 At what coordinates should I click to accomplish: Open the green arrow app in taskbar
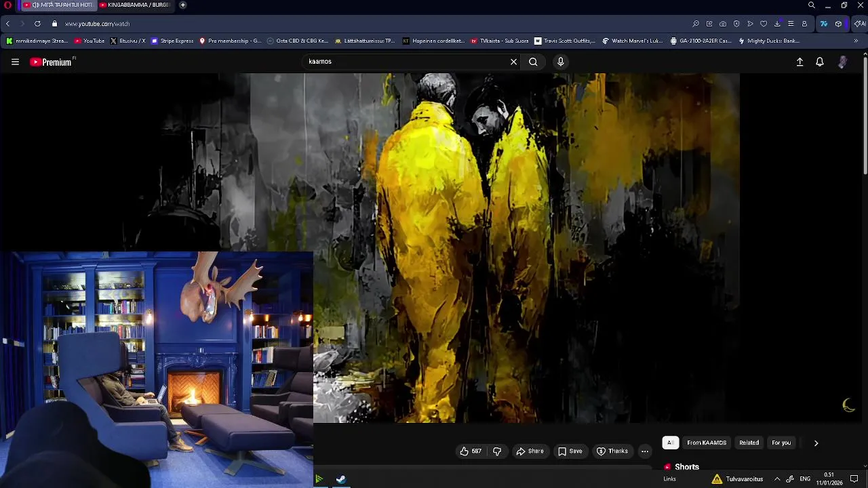coord(319,479)
